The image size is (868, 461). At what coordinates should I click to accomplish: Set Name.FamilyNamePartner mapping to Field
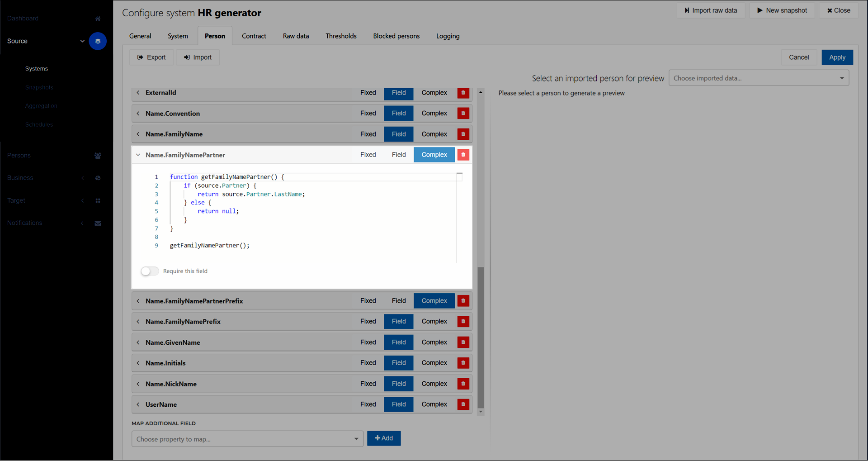pyautogui.click(x=399, y=155)
